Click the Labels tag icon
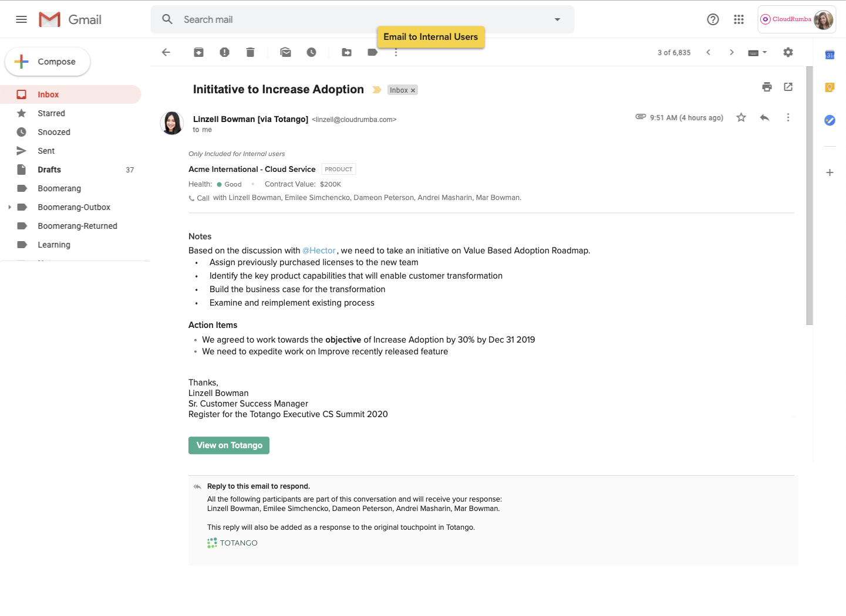This screenshot has width=846, height=616. click(x=372, y=52)
